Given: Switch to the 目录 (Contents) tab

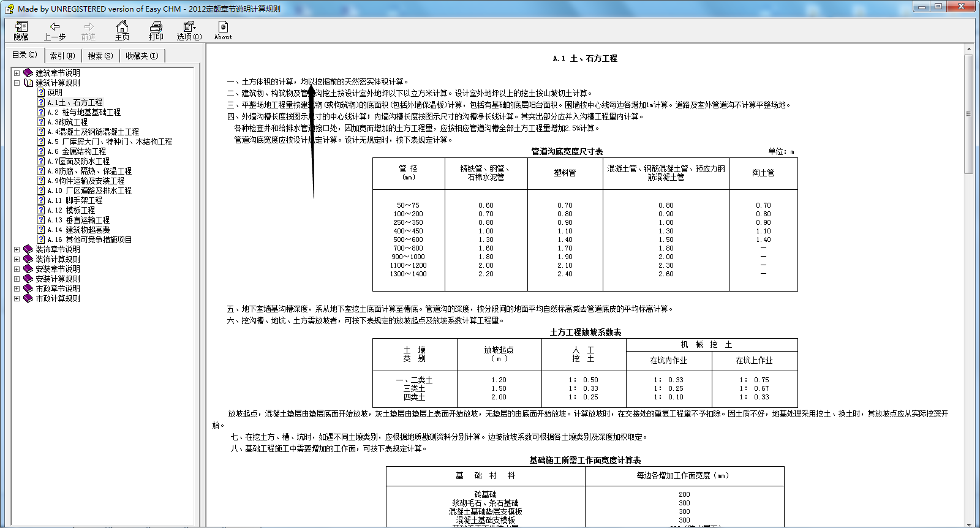Looking at the screenshot, I should (24, 55).
